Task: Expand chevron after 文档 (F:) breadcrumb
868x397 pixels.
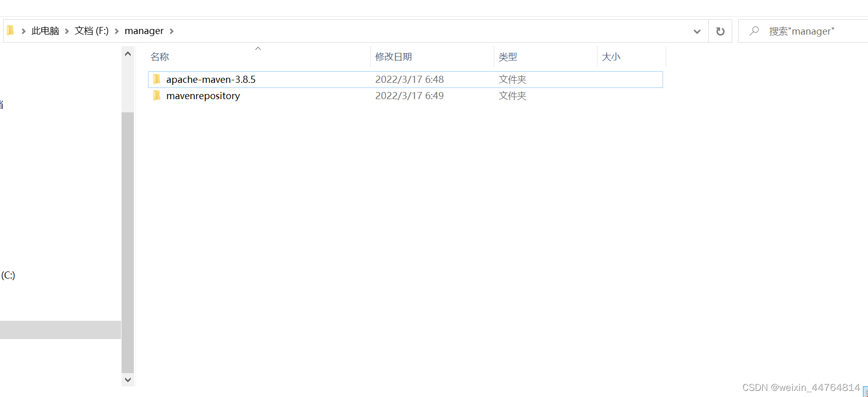Action: (x=116, y=31)
